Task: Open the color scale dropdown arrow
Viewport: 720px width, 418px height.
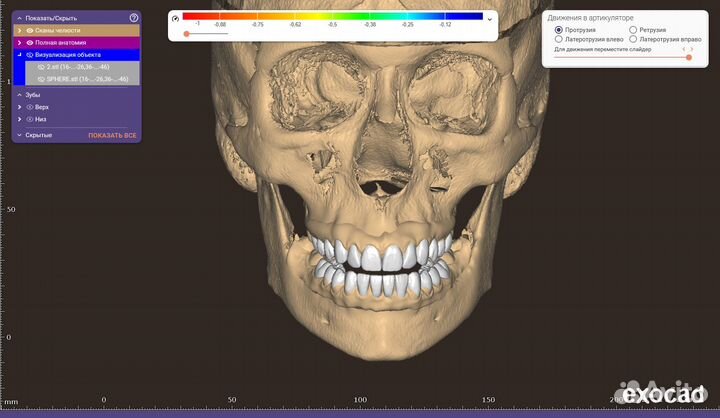Action: (490, 18)
